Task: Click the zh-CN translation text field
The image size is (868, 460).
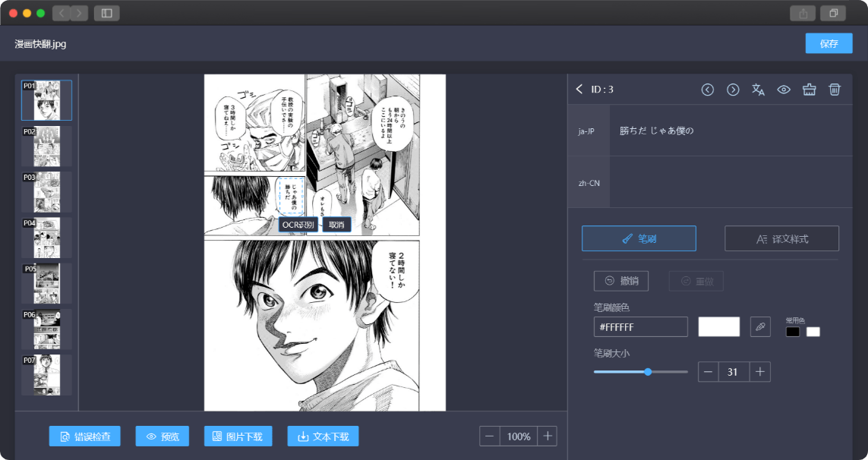Action: tap(737, 182)
